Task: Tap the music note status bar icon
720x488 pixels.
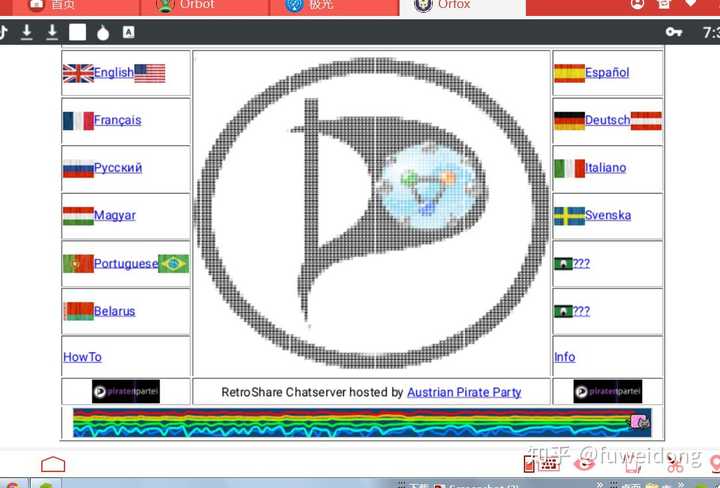Action: 3,32
